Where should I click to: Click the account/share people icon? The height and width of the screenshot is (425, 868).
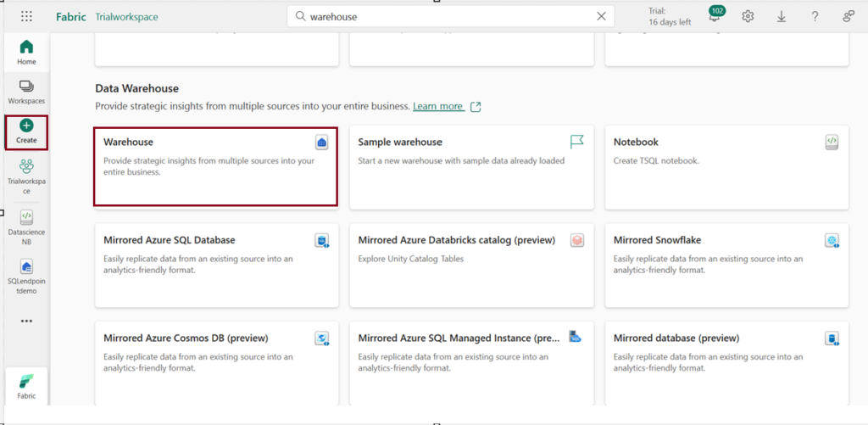(849, 16)
